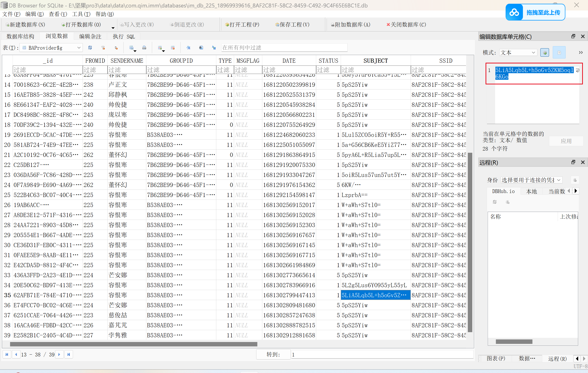The height and width of the screenshot is (373, 588).
Task: Click 打开工程(P) button
Action: click(242, 24)
